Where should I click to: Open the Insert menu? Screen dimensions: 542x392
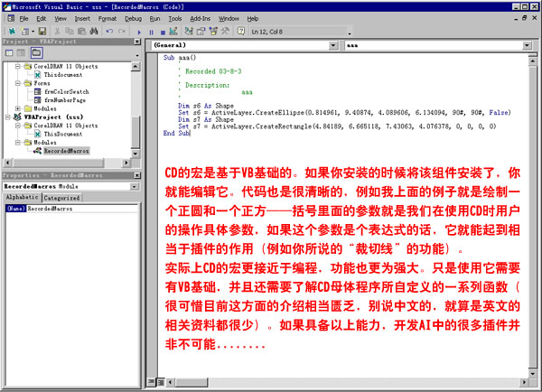(82, 19)
